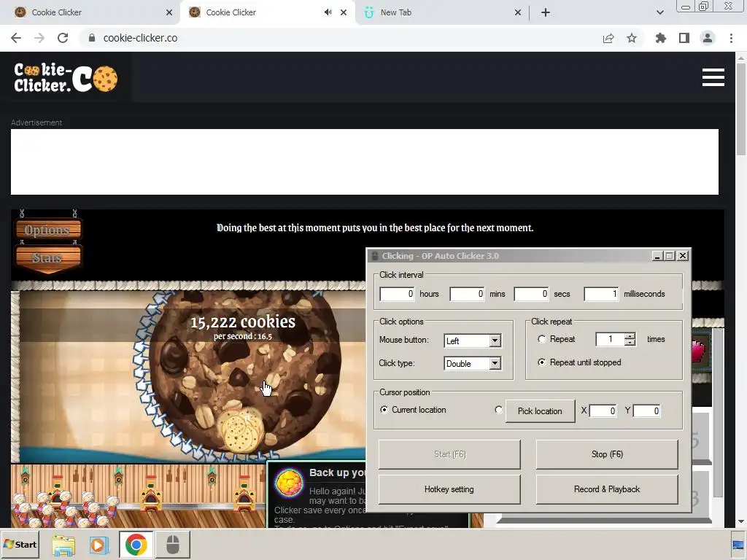The height and width of the screenshot is (560, 747).
Task: Decrease repeat times with down arrow
Action: [x=630, y=343]
